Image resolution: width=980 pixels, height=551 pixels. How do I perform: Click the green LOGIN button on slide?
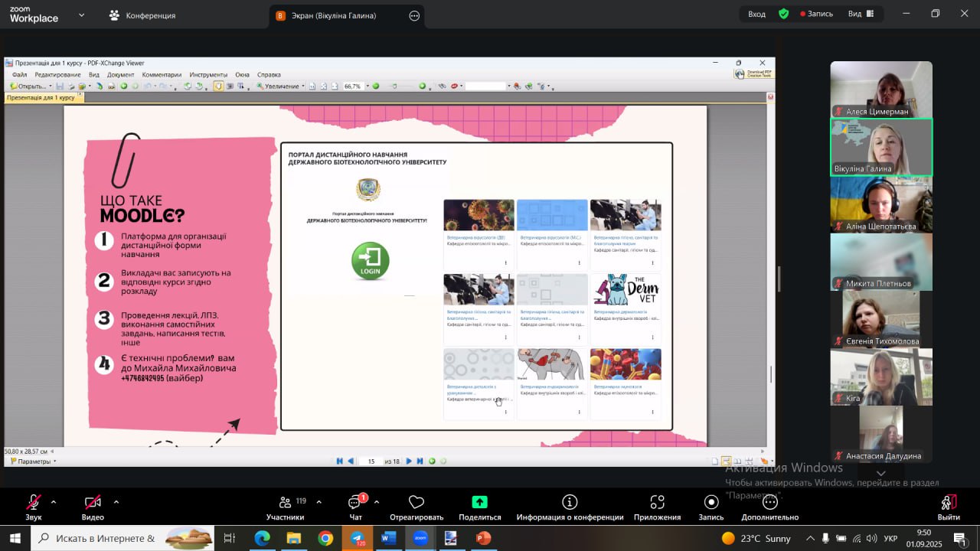tap(371, 260)
